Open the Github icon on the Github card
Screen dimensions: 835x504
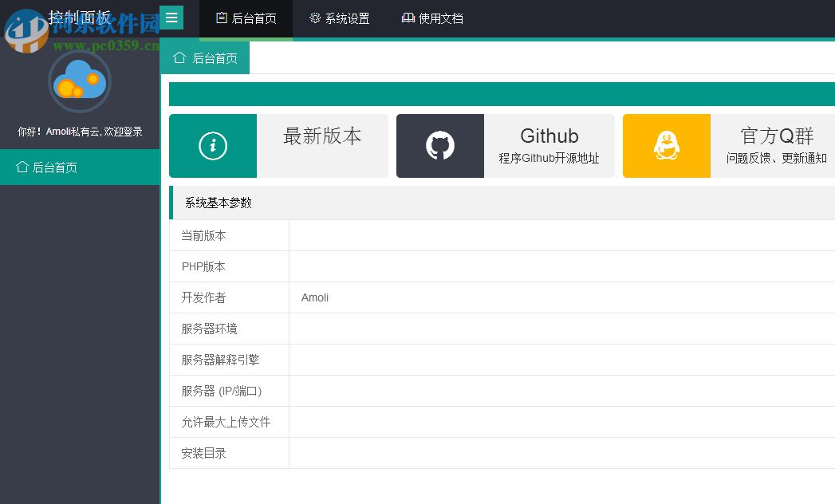[x=439, y=145]
